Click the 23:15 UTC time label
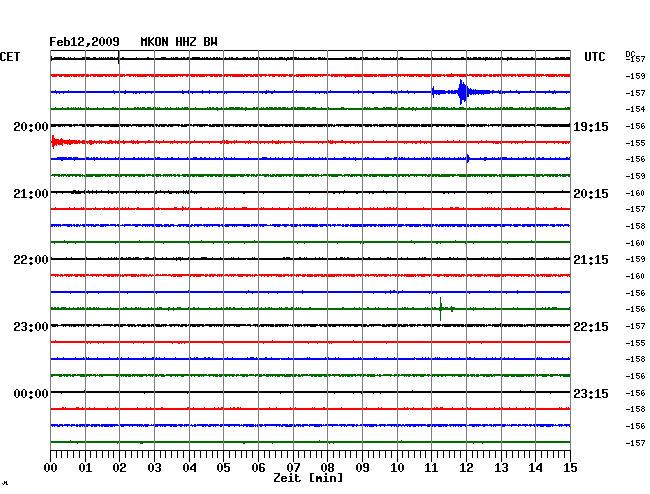 point(591,393)
